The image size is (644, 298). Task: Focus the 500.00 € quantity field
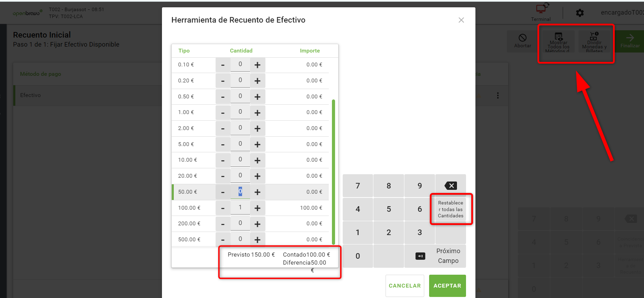(x=240, y=239)
